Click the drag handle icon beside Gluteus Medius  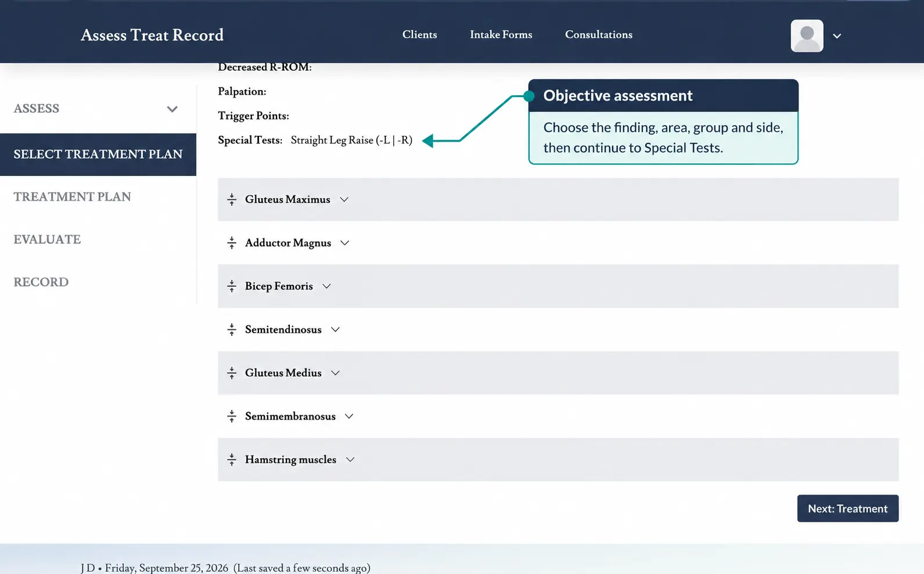tap(232, 373)
